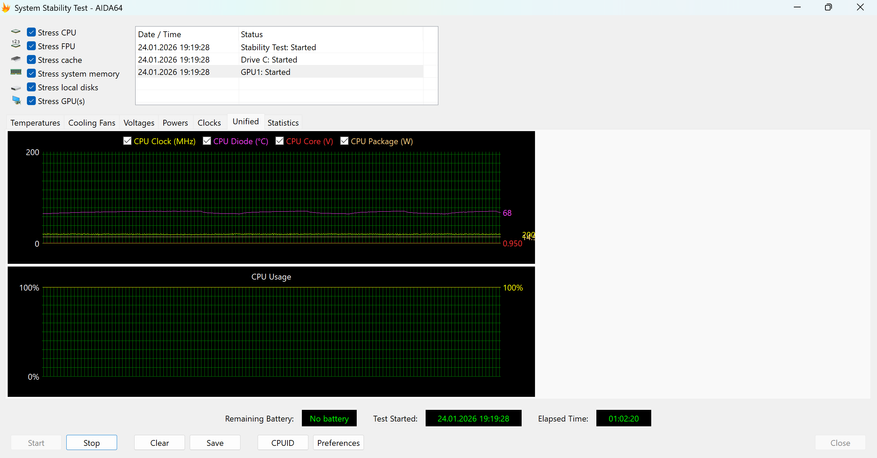
Task: Switch to the Temperatures tab
Action: (x=35, y=123)
